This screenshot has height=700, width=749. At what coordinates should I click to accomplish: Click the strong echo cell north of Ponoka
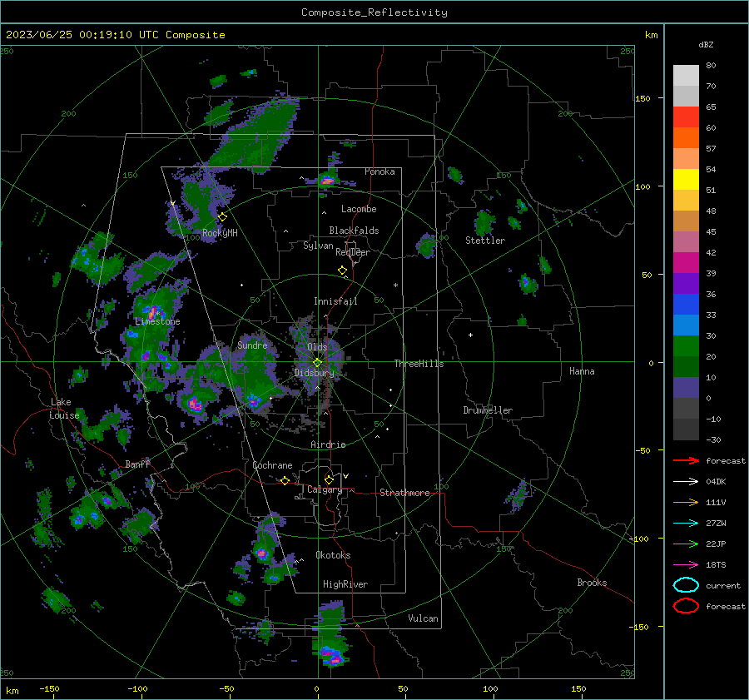(327, 181)
